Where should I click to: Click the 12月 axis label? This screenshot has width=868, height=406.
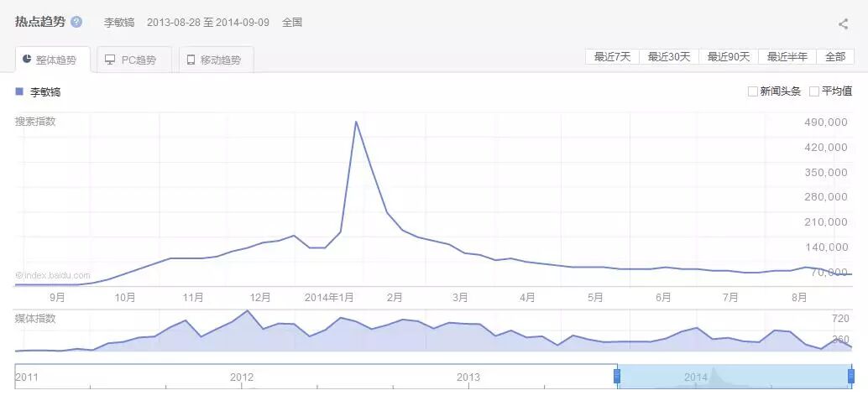[260, 298]
